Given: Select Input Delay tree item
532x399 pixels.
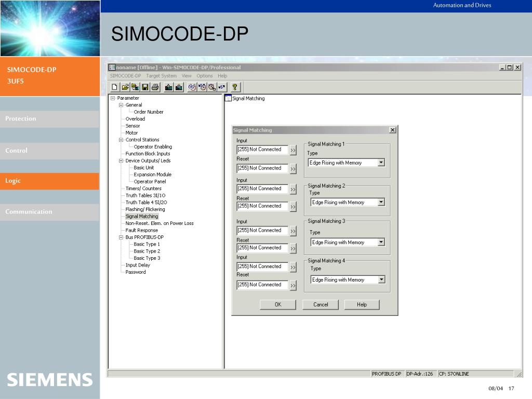Looking at the screenshot, I should pos(137,265).
